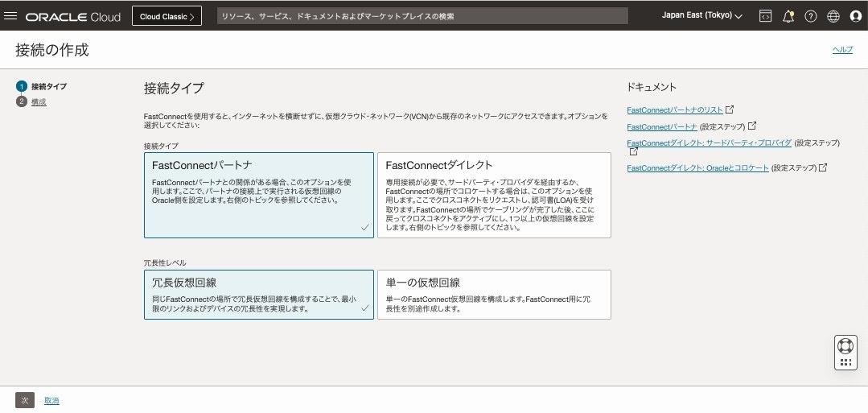
Task: Click the step 2 circle badge
Action: (22, 101)
